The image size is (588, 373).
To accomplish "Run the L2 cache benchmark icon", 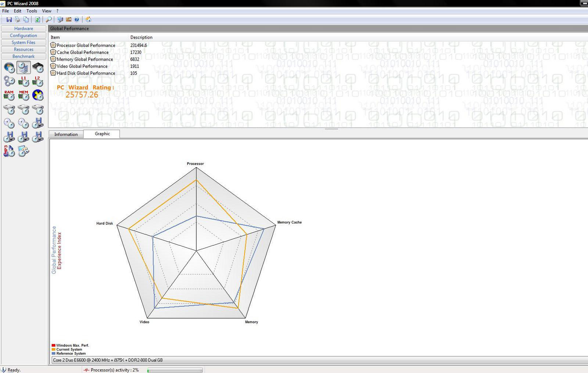I will pyautogui.click(x=37, y=81).
